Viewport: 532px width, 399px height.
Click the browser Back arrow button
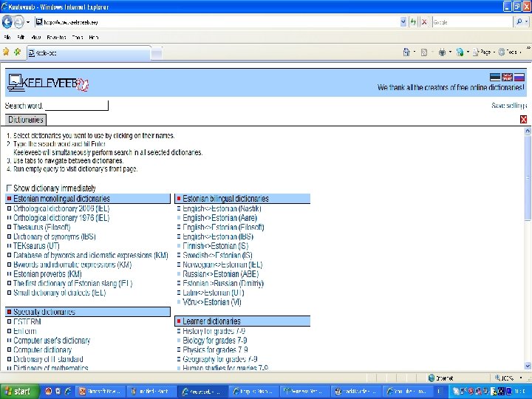tap(7, 22)
